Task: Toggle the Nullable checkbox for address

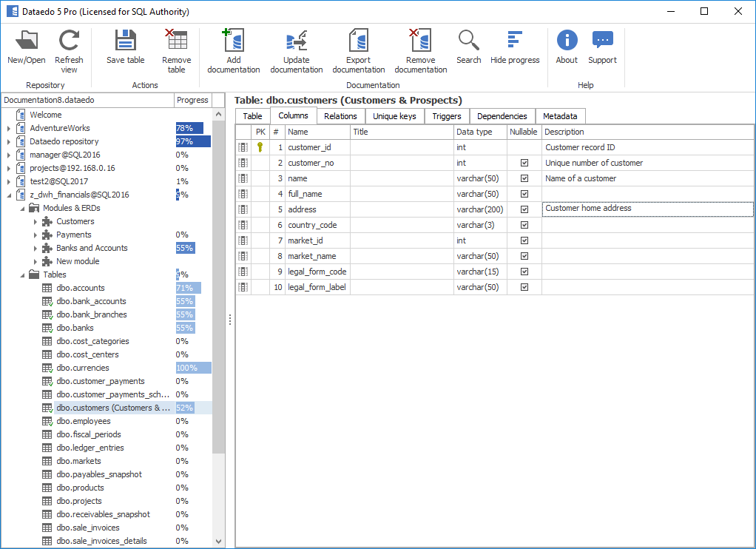Action: click(x=524, y=209)
